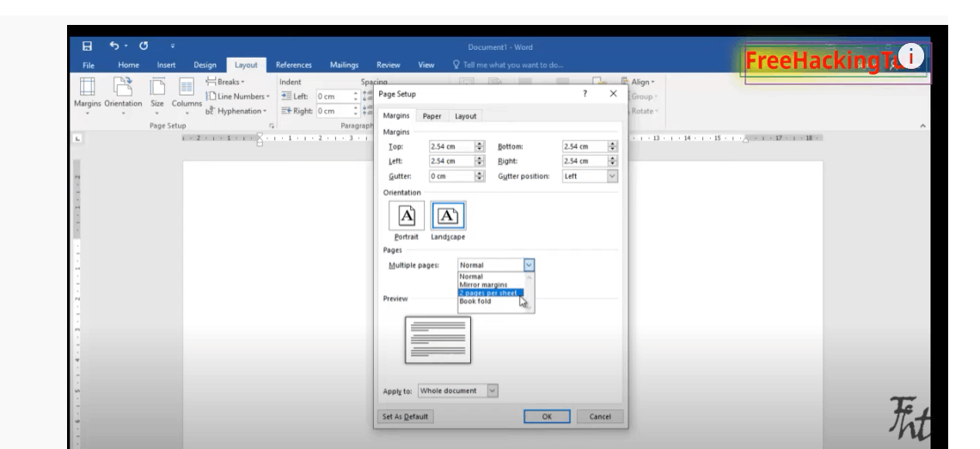Click the Save icon in the title bar
The image size is (980, 449).
pos(85,46)
